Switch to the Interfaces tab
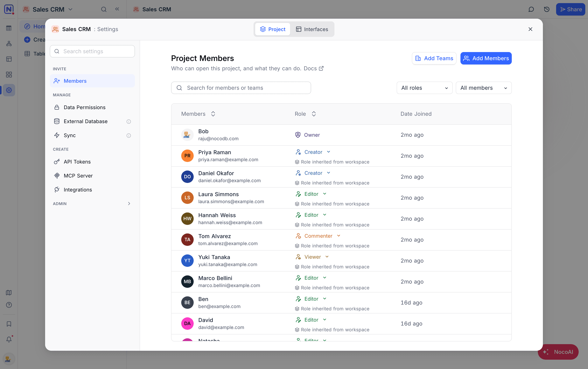This screenshot has height=369, width=588. (312, 29)
